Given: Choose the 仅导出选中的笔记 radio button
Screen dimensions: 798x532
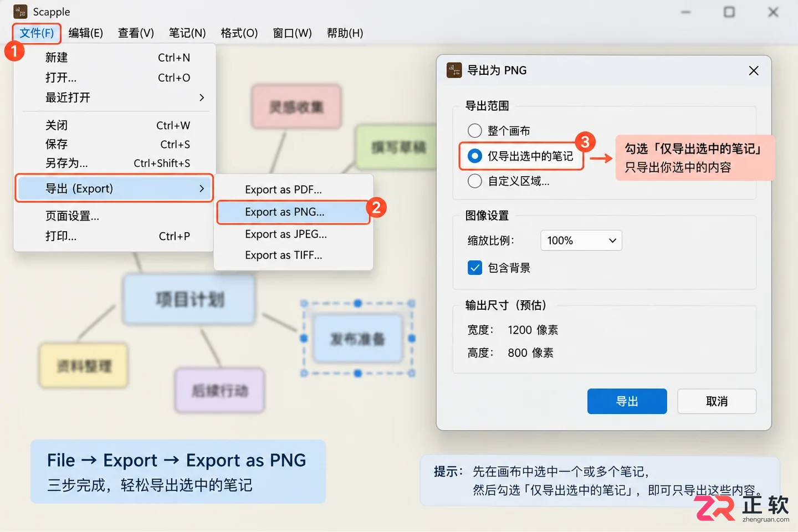Looking at the screenshot, I should (475, 156).
